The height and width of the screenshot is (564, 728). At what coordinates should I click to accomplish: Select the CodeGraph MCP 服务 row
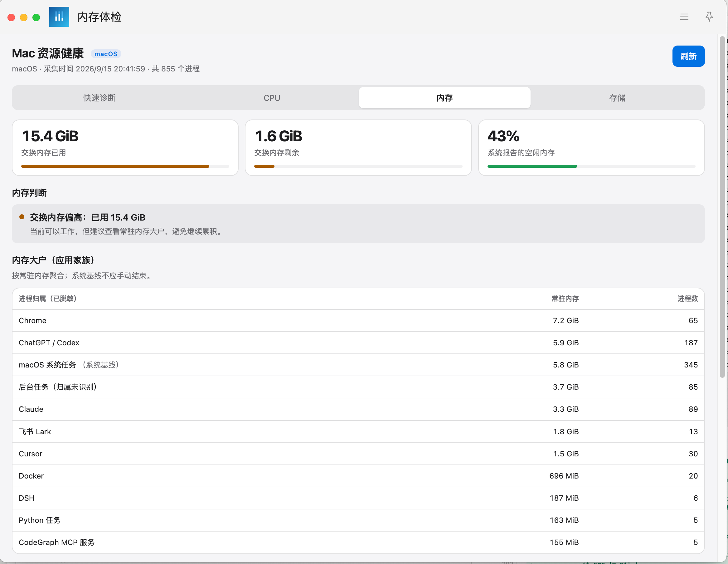358,542
